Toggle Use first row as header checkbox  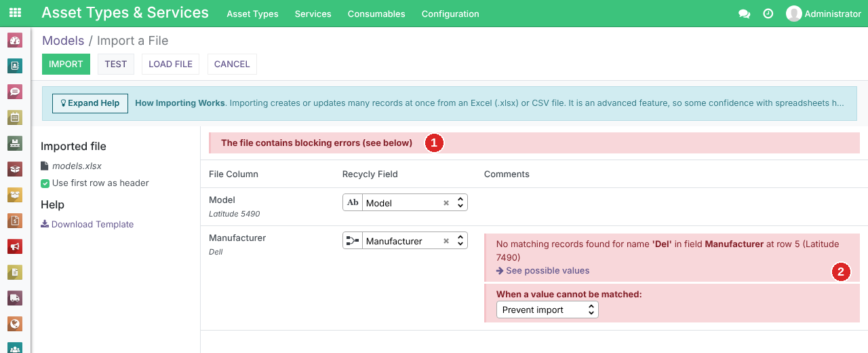pyautogui.click(x=45, y=183)
